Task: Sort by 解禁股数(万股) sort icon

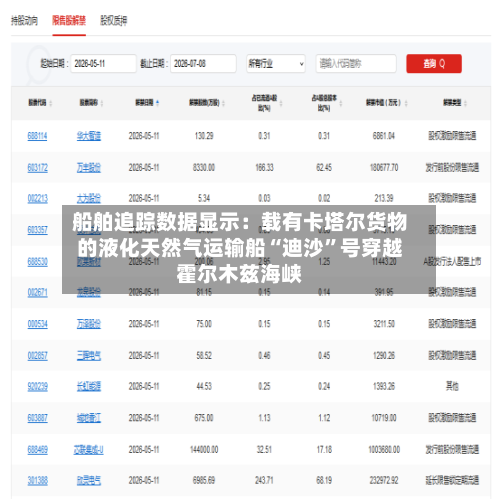Action: tap(223, 103)
